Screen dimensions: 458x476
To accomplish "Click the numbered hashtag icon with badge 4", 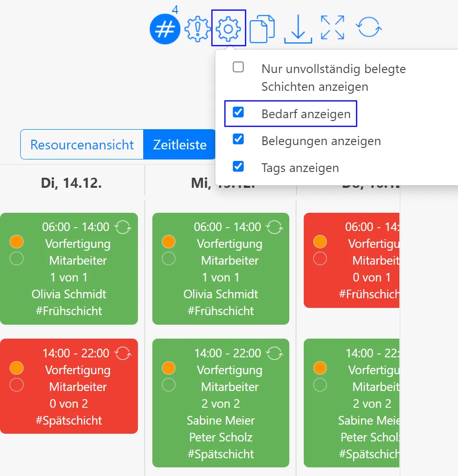I will pyautogui.click(x=164, y=29).
